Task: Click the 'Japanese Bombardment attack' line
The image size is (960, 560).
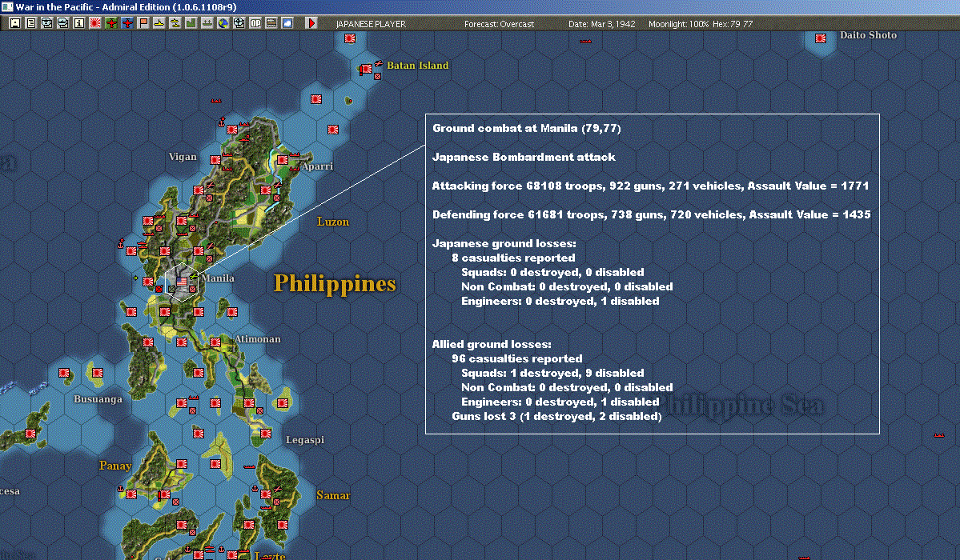Action: (x=524, y=158)
